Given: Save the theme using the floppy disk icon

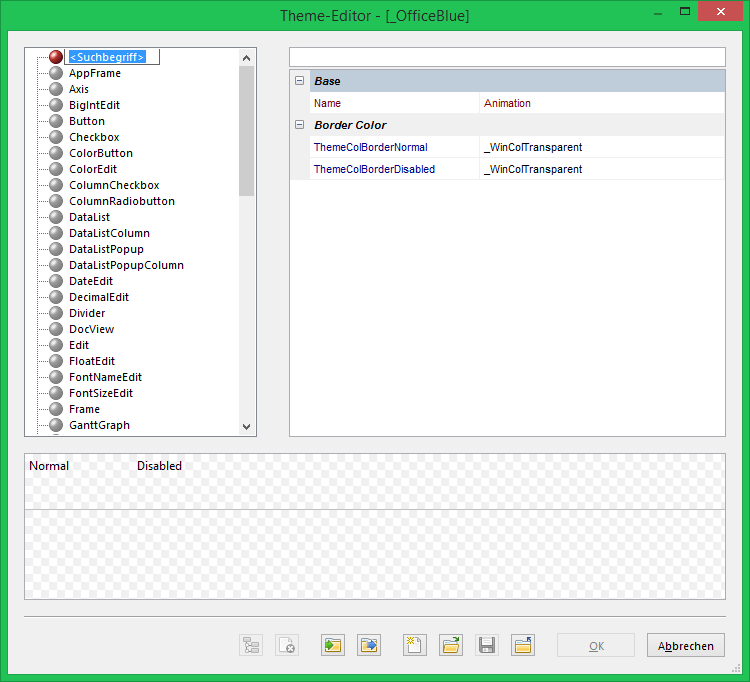Looking at the screenshot, I should [x=487, y=645].
